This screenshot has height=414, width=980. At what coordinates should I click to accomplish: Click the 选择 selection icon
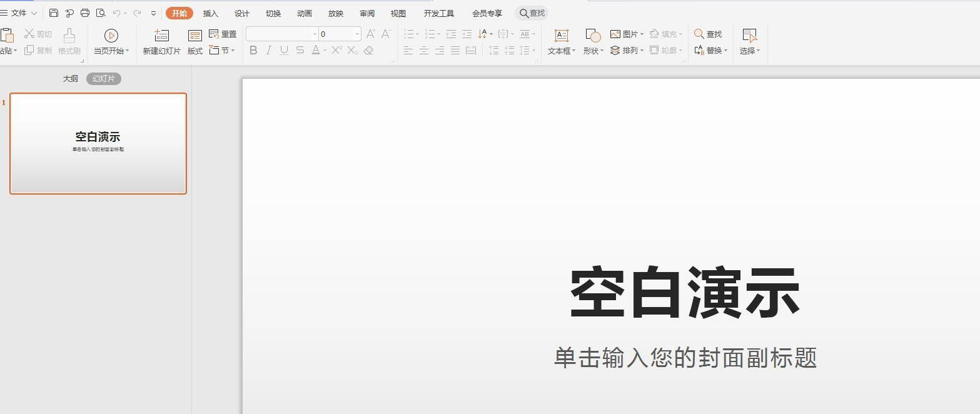pos(750,41)
